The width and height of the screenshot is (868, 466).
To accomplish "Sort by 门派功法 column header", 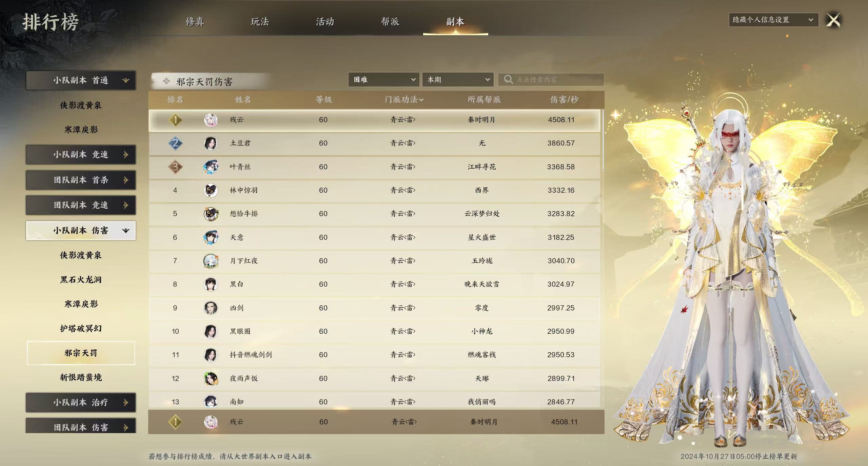I will [404, 99].
